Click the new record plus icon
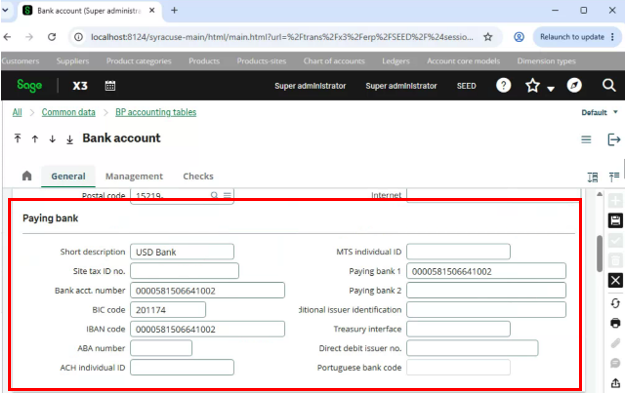Image resolution: width=634 pixels, height=397 pixels. point(615,201)
